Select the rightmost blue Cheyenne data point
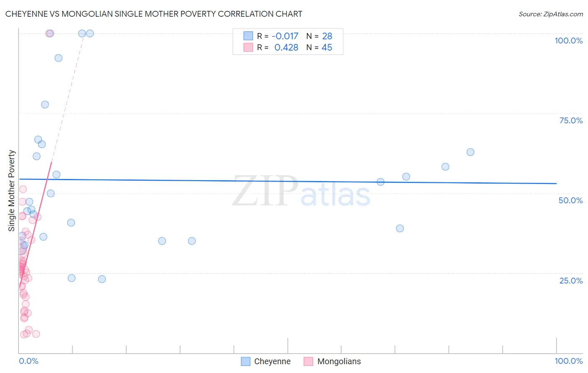 470,152
